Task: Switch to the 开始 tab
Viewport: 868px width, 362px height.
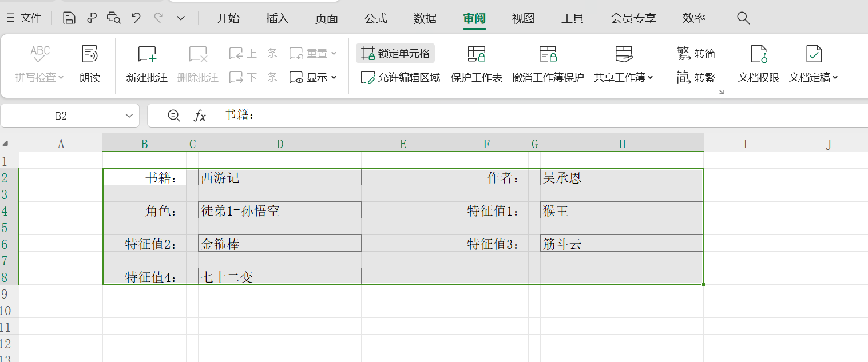Action: tap(228, 18)
